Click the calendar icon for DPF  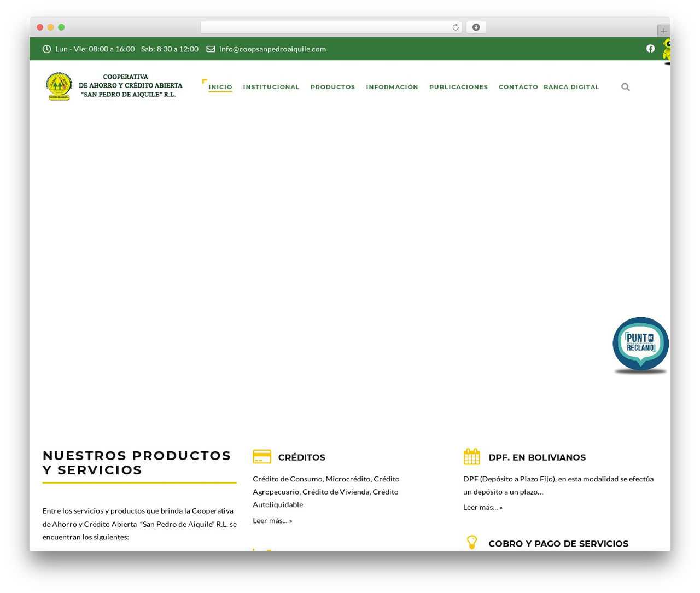click(x=471, y=456)
